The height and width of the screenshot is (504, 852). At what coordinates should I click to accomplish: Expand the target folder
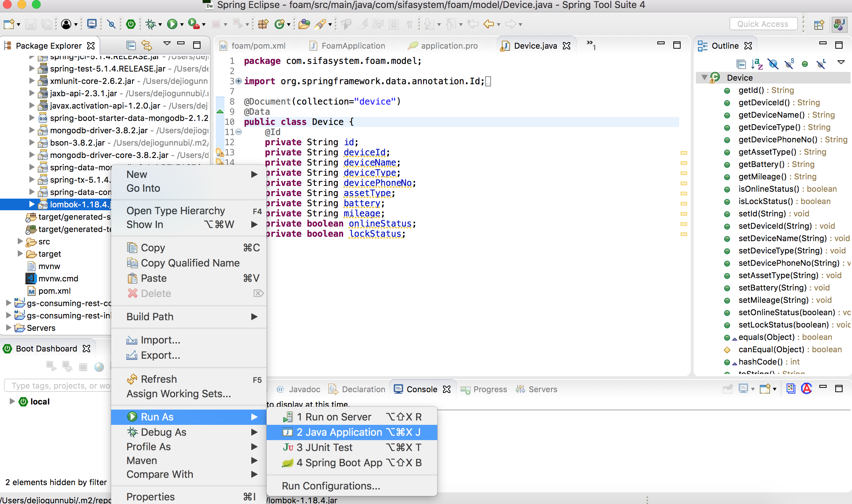(x=20, y=253)
